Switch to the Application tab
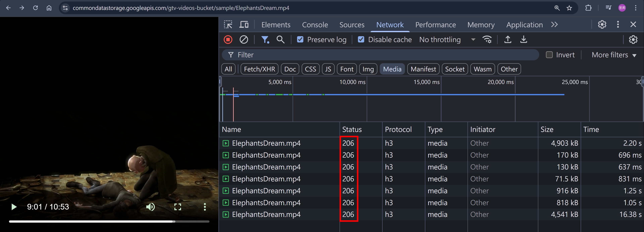This screenshot has height=232, width=644. (524, 25)
